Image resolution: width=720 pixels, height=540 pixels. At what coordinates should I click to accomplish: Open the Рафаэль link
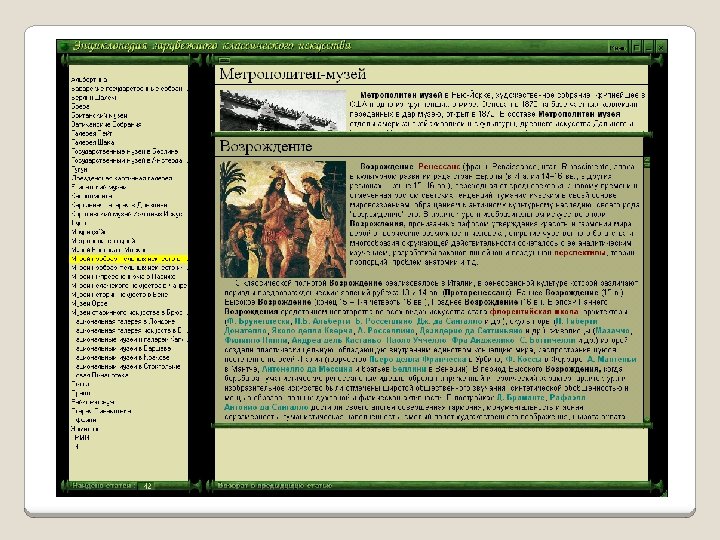point(567,398)
